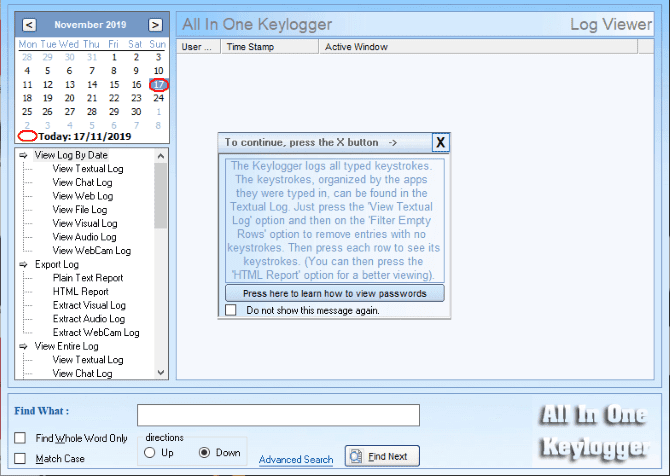Enable Find Whole Word Only checkbox
The width and height of the screenshot is (670, 476).
pos(20,438)
